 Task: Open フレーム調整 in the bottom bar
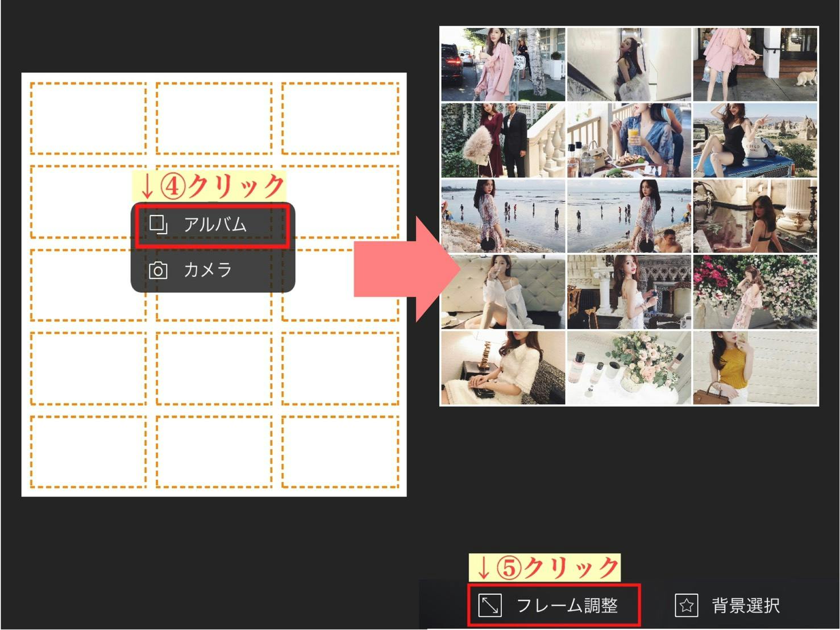(554, 606)
